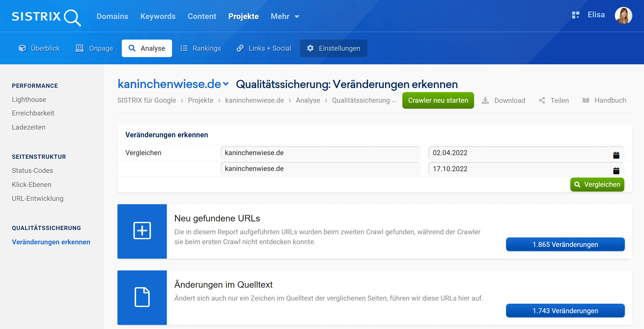This screenshot has width=644, height=329.
Task: Click the Teilen share icon
Action: click(x=542, y=100)
